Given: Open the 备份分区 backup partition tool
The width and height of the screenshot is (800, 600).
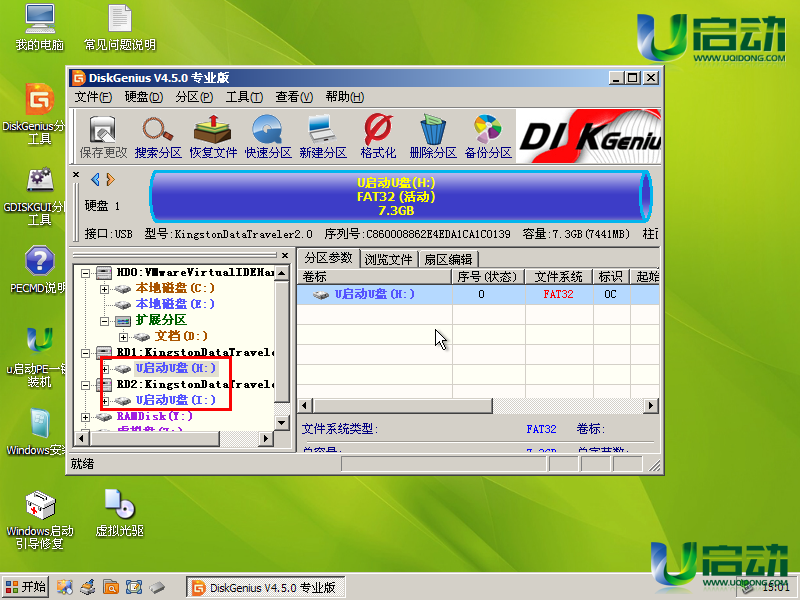Looking at the screenshot, I should pyautogui.click(x=486, y=136).
